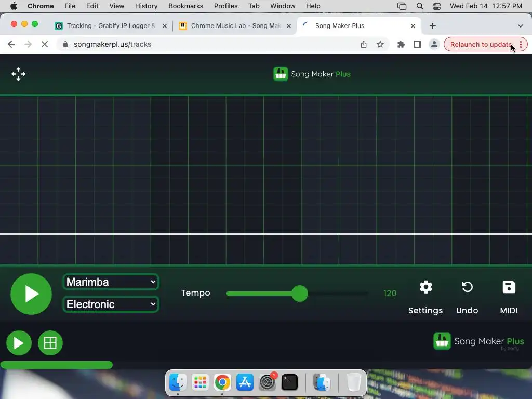532x399 pixels.
Task: Expand the tab search chevron
Action: pos(521,26)
